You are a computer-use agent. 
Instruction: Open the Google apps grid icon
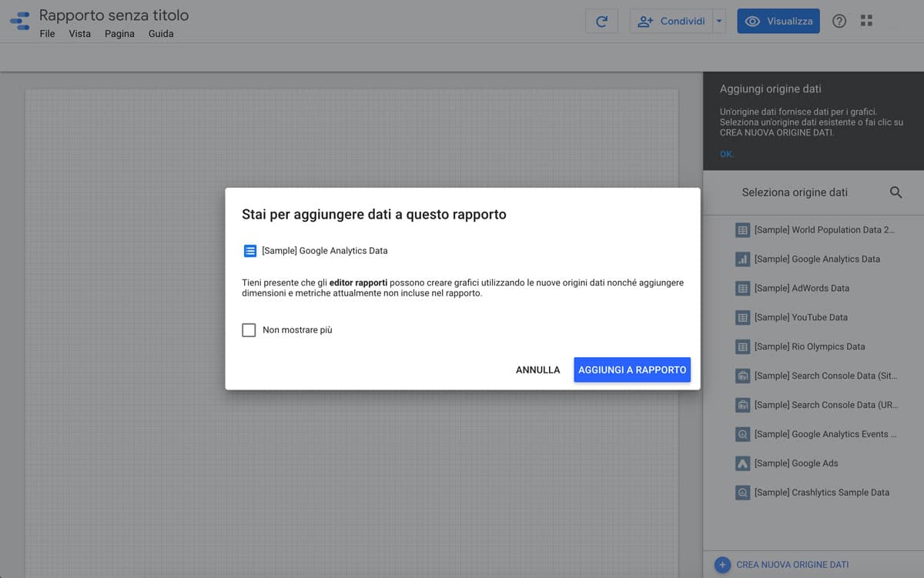(x=866, y=22)
